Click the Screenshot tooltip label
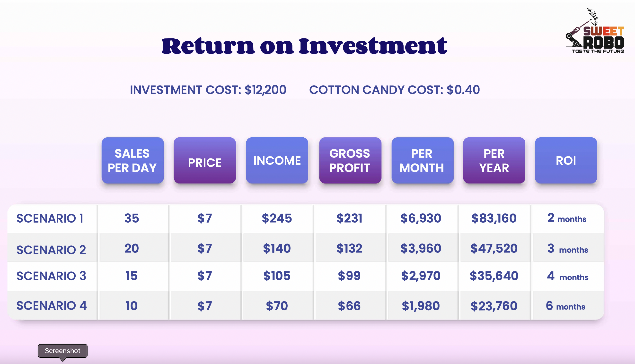The width and height of the screenshot is (635, 364). (x=62, y=351)
